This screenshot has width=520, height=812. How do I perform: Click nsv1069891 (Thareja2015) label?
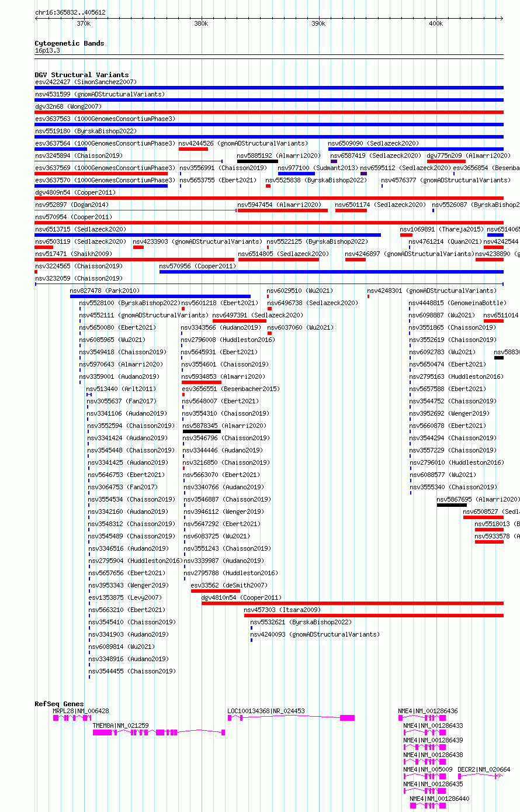(x=442, y=229)
